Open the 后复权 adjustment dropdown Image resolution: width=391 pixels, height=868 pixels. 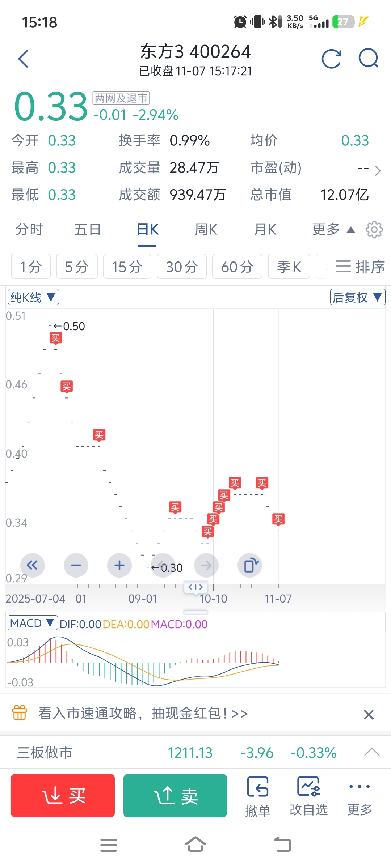tap(358, 297)
